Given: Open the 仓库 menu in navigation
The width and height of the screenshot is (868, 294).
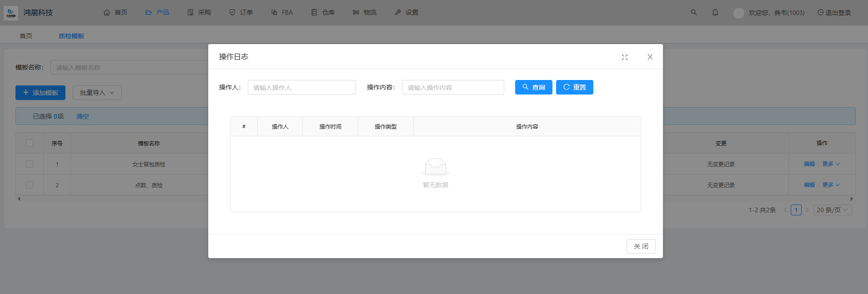Looking at the screenshot, I should point(323,12).
